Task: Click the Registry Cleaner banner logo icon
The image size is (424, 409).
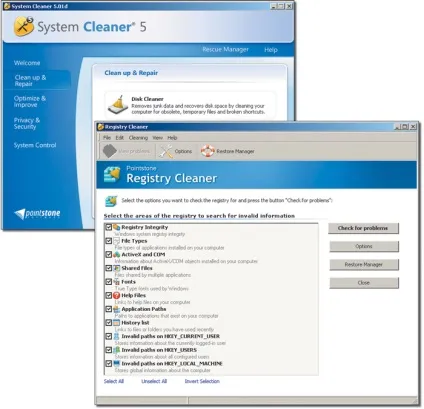Action: pyautogui.click(x=112, y=175)
